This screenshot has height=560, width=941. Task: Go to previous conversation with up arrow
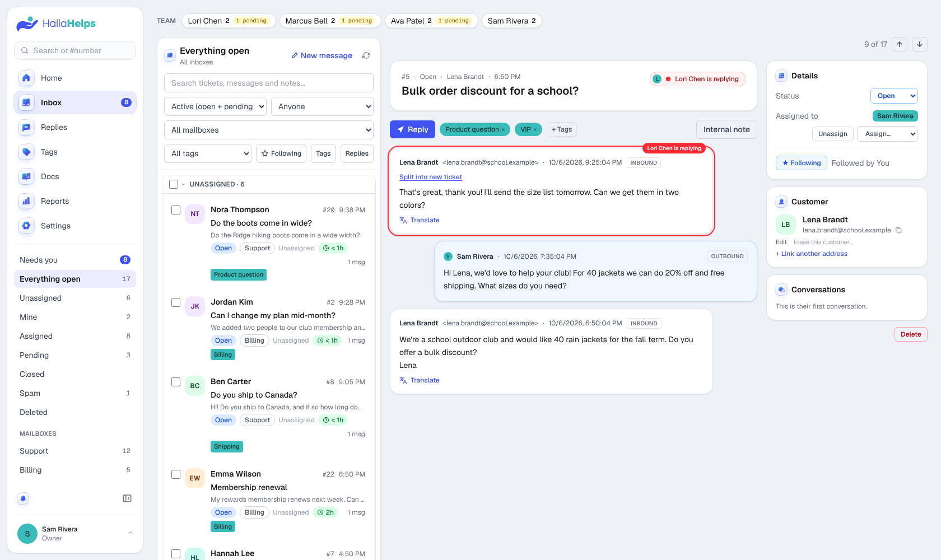click(x=900, y=44)
